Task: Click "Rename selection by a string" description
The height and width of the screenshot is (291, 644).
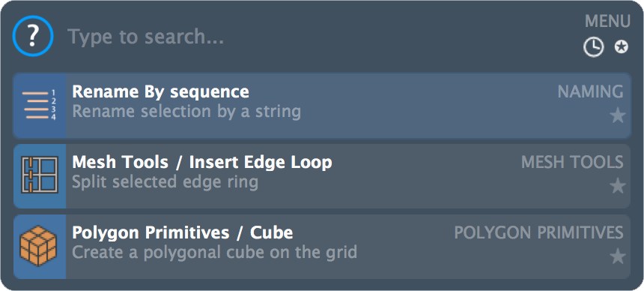Action: (x=186, y=112)
